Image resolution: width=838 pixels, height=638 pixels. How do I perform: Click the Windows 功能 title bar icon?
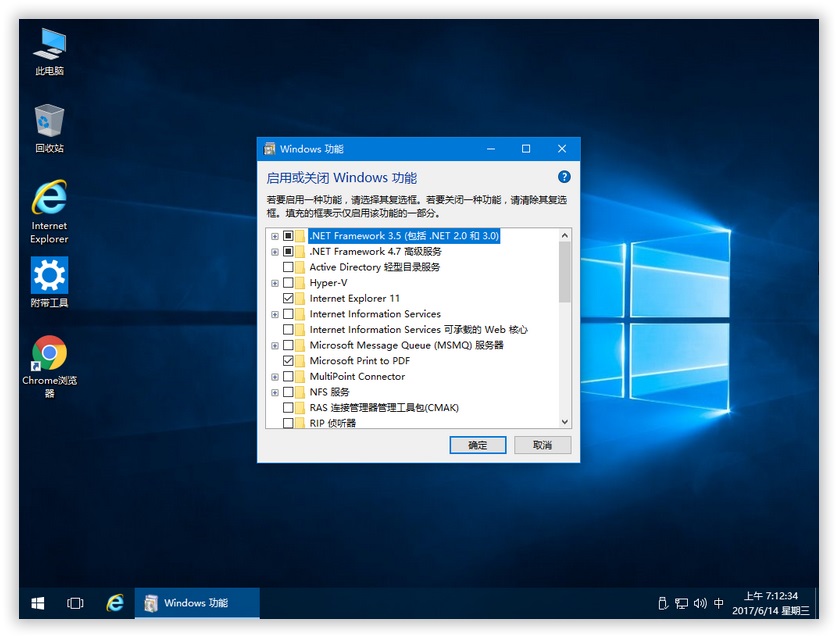tap(269, 149)
